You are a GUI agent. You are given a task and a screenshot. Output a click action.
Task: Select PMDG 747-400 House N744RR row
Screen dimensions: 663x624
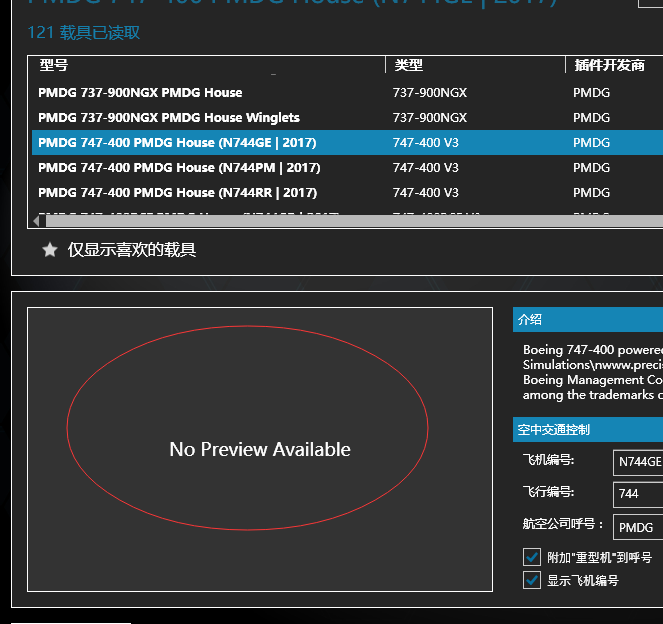pos(347,192)
